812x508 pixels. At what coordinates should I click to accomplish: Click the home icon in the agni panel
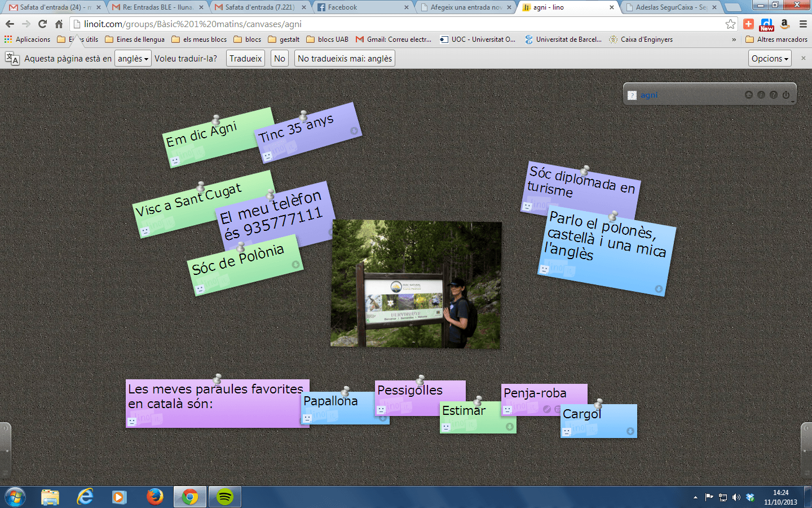[x=748, y=95]
